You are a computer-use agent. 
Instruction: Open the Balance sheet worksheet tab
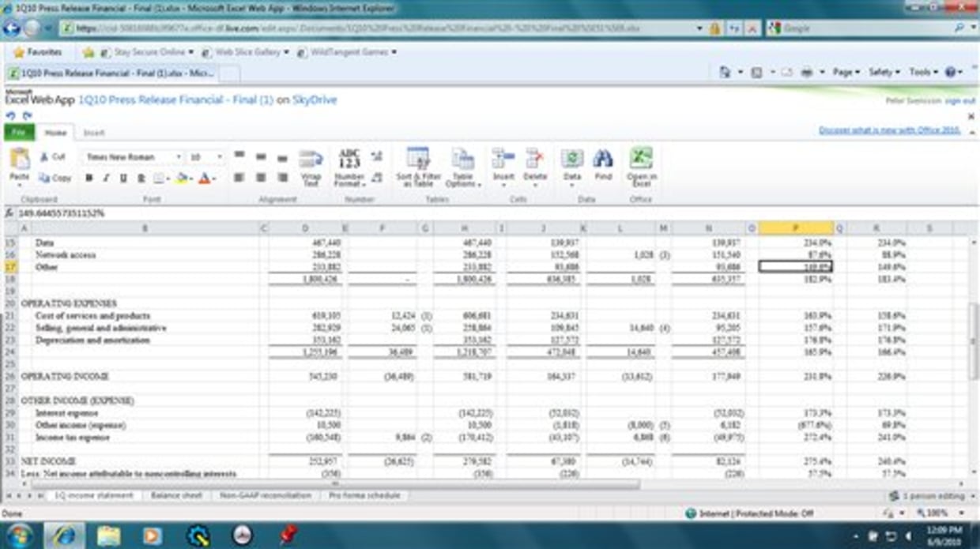point(176,495)
